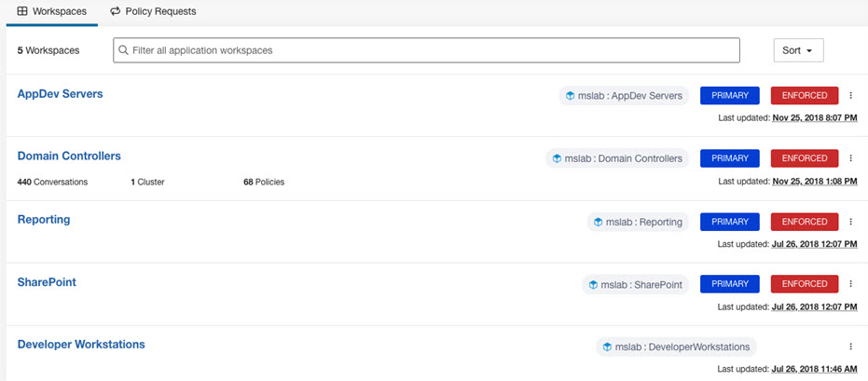Click PRIMARY badge on SharePoint row

[730, 284]
